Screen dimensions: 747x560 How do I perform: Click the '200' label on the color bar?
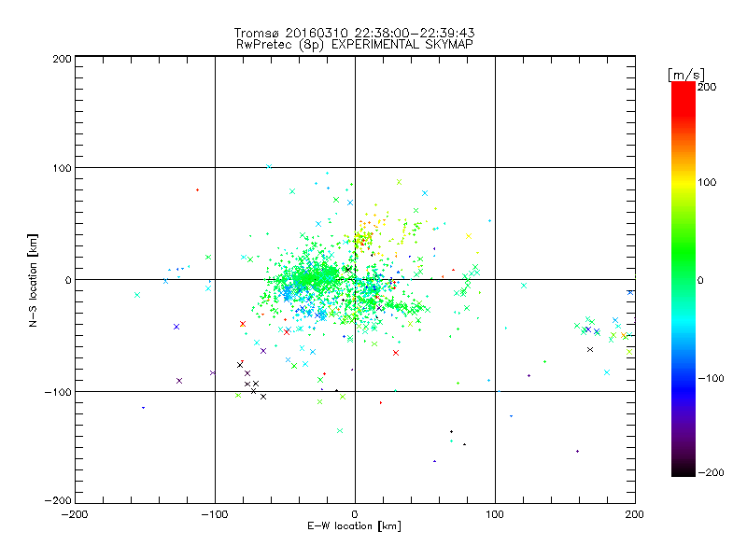click(707, 87)
